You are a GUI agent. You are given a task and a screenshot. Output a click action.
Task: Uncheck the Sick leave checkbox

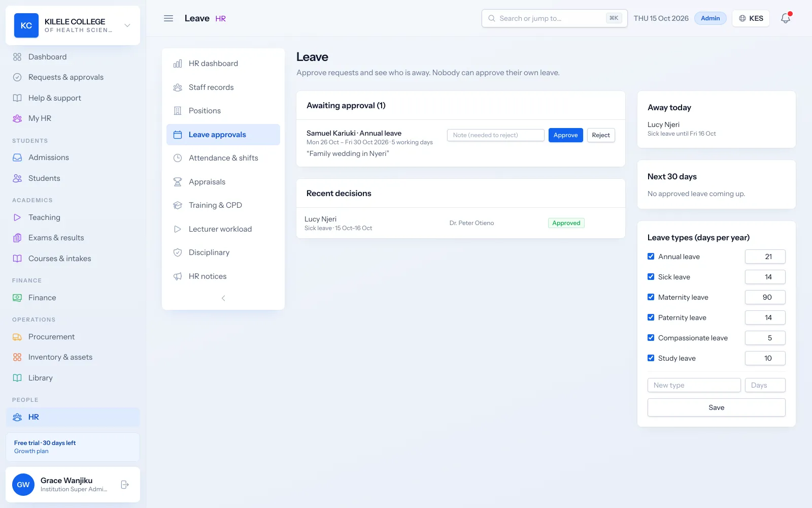tap(651, 277)
